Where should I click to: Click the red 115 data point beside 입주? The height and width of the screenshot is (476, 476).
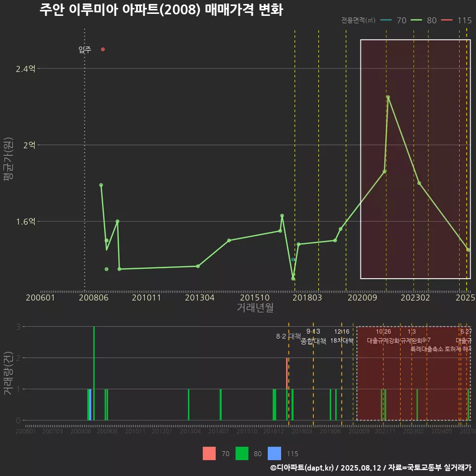coord(103,49)
